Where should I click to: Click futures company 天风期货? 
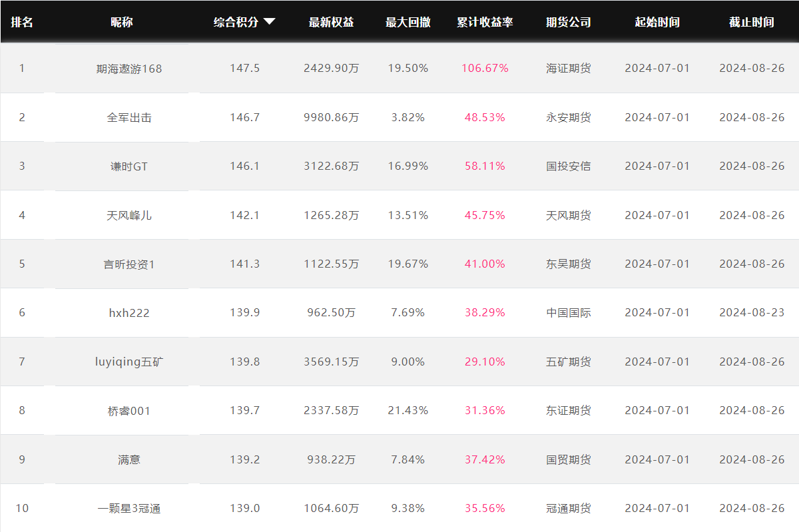[569, 215]
